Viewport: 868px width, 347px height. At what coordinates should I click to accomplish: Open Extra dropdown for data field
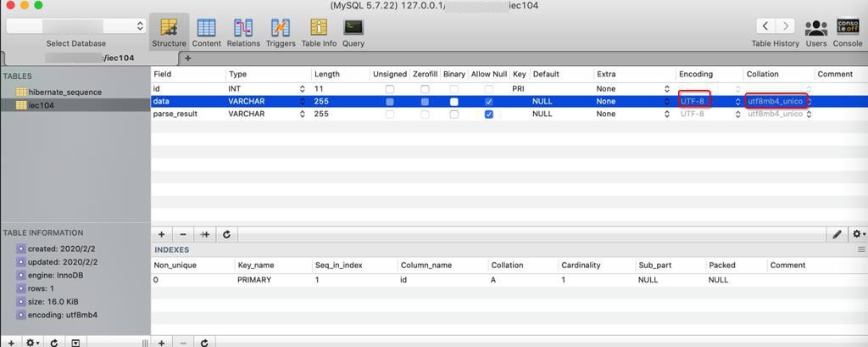tap(666, 102)
